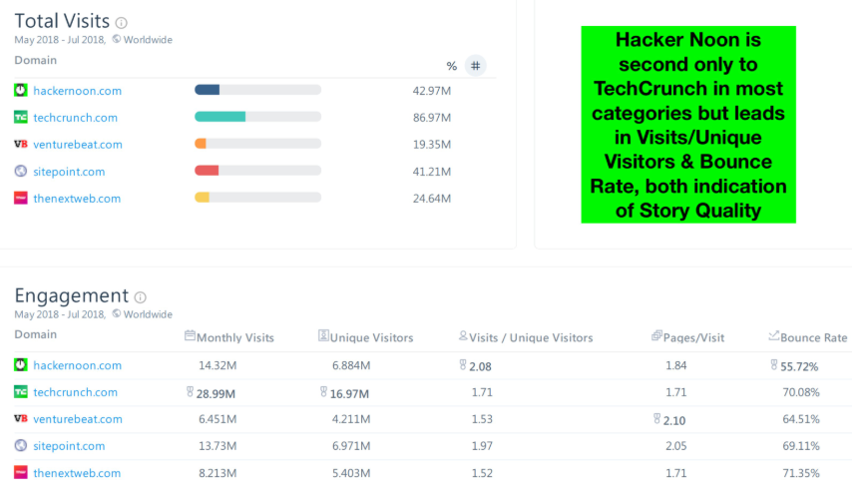Open sitepoint.com link in Engagement table

click(69, 446)
